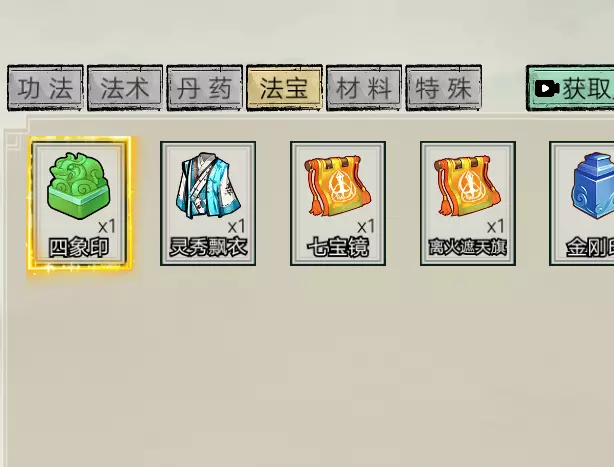Click the video camera icon on 获取 button
Image resolution: width=614 pixels, height=467 pixels.
[547, 89]
